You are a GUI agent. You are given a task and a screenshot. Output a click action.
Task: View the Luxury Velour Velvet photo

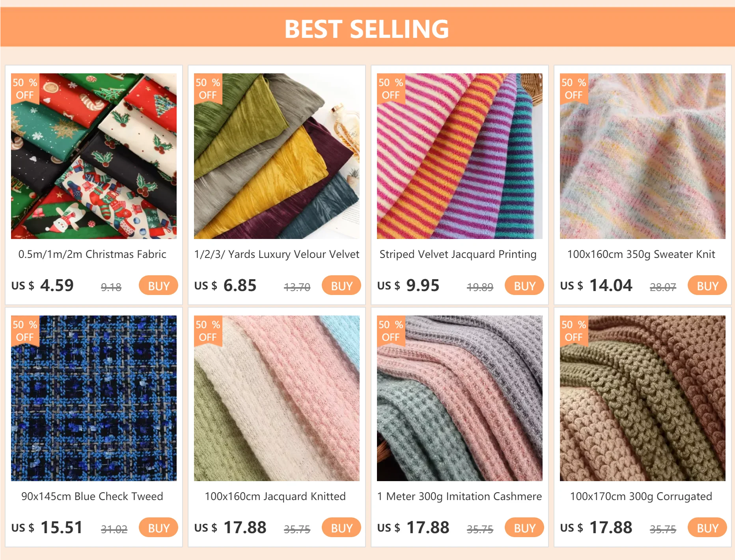(277, 156)
